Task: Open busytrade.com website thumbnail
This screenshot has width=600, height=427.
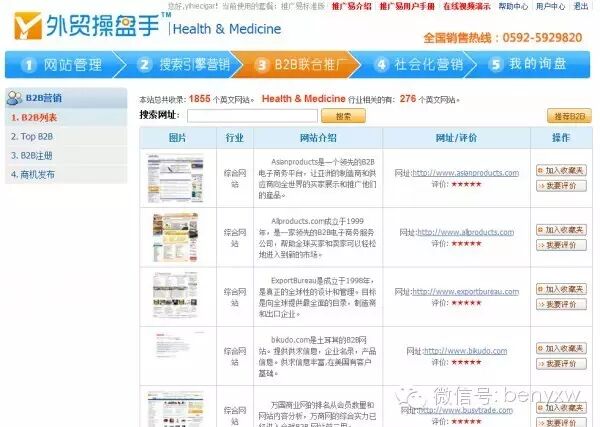Action: tap(176, 409)
